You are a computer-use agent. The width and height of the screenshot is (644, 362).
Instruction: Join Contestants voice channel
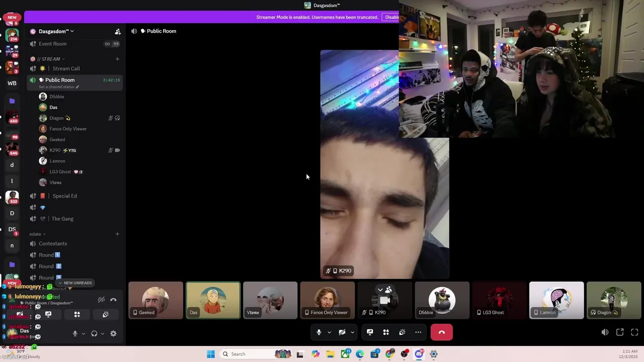75,243
